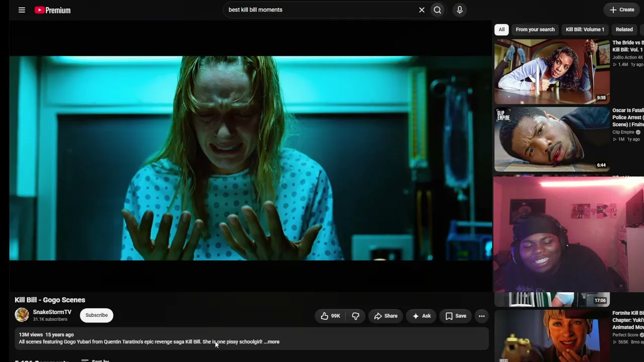Click '13M views 15 years ago' text

46,335
